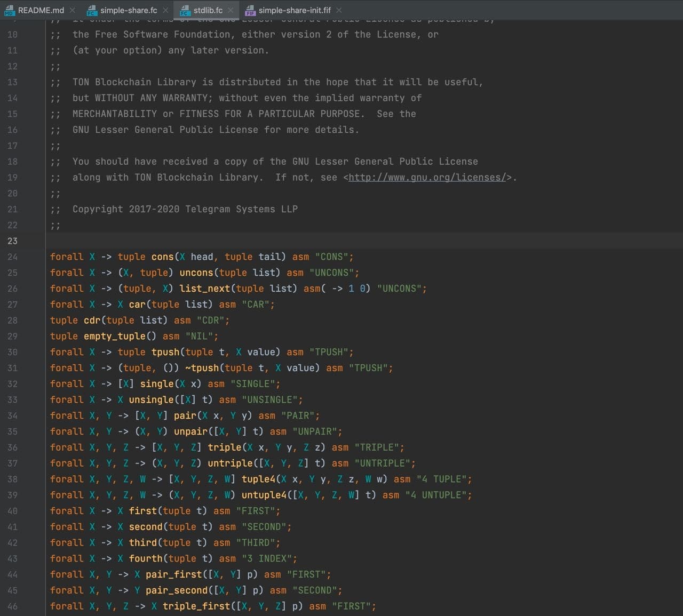Image resolution: width=683 pixels, height=616 pixels.
Task: Click the function name fourth
Action: click(x=146, y=558)
